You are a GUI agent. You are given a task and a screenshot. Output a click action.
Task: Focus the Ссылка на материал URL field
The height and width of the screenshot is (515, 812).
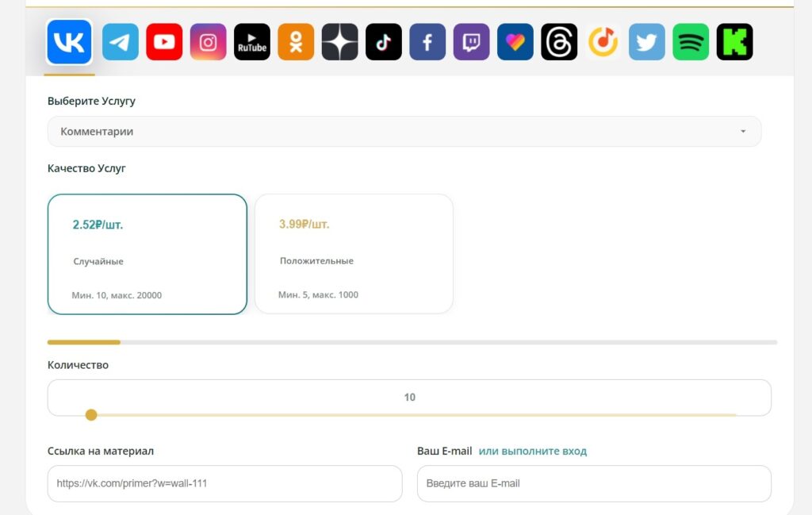224,483
